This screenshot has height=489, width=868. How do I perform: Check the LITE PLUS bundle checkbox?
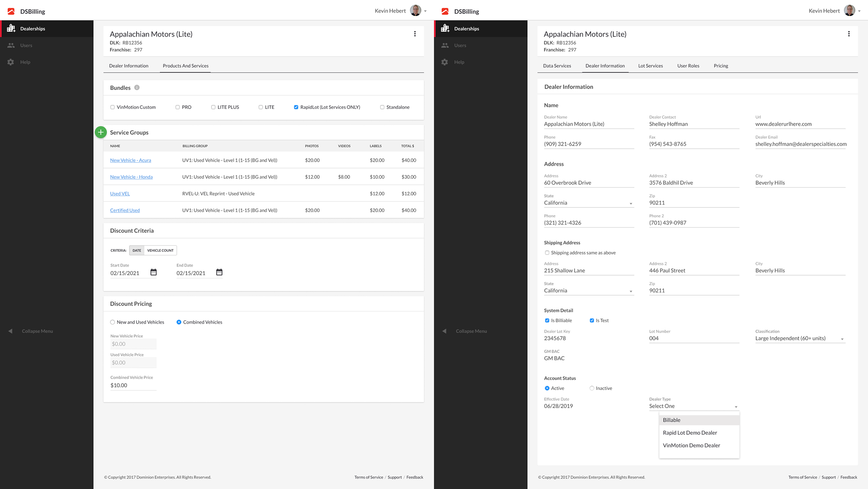tap(213, 107)
